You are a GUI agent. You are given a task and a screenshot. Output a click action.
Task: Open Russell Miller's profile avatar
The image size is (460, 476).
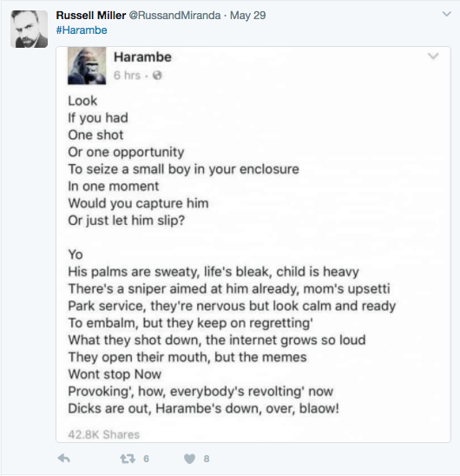(30, 29)
